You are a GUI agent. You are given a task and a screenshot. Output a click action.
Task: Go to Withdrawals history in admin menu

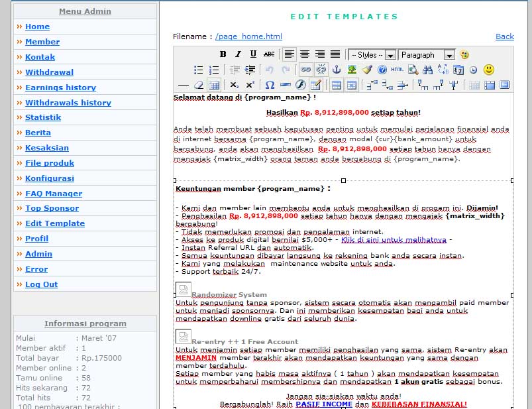tap(68, 103)
